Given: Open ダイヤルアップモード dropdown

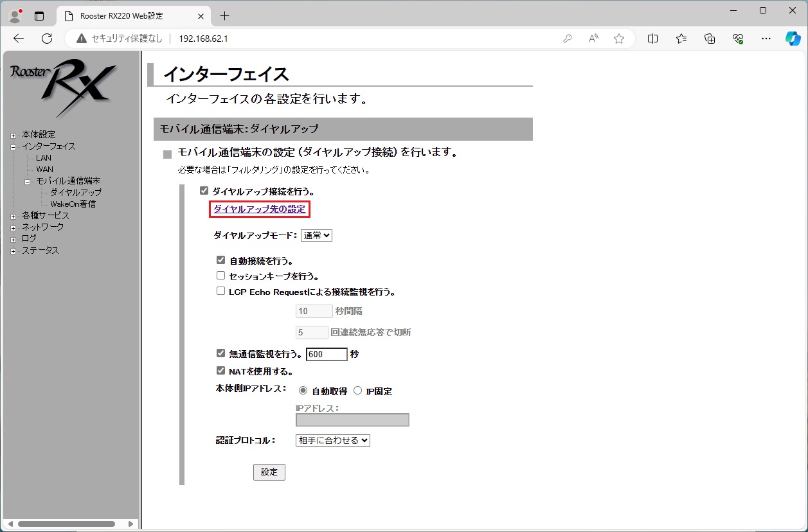Looking at the screenshot, I should click(x=316, y=235).
